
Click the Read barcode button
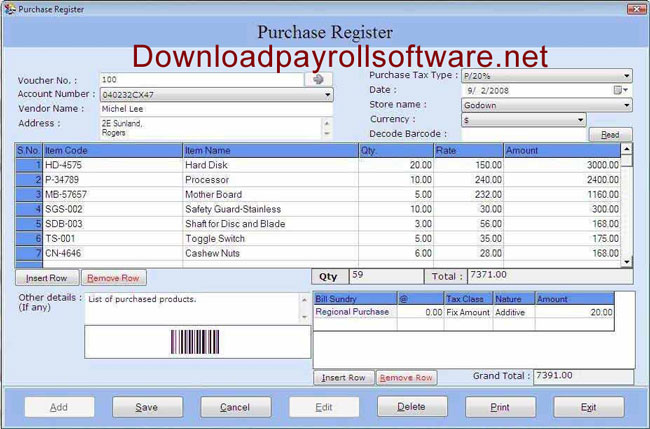610,134
